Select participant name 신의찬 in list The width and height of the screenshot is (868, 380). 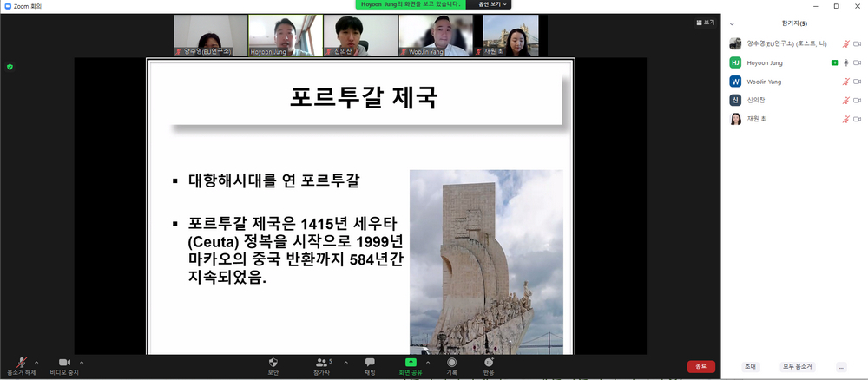click(x=756, y=100)
